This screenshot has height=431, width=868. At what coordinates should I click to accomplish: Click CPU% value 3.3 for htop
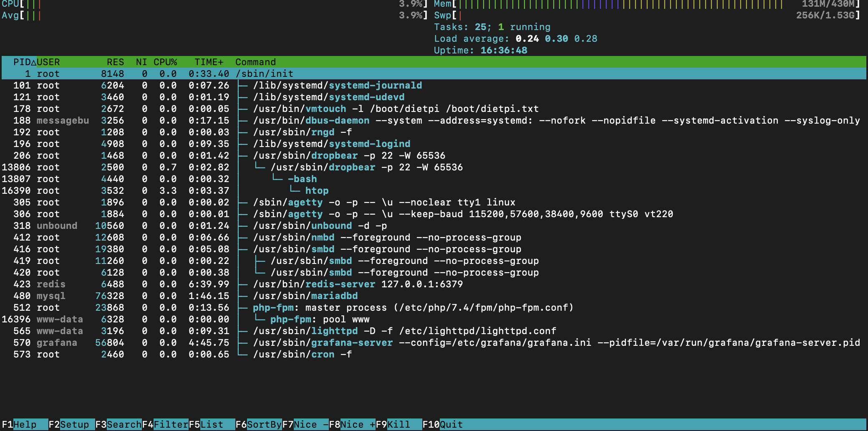(168, 190)
